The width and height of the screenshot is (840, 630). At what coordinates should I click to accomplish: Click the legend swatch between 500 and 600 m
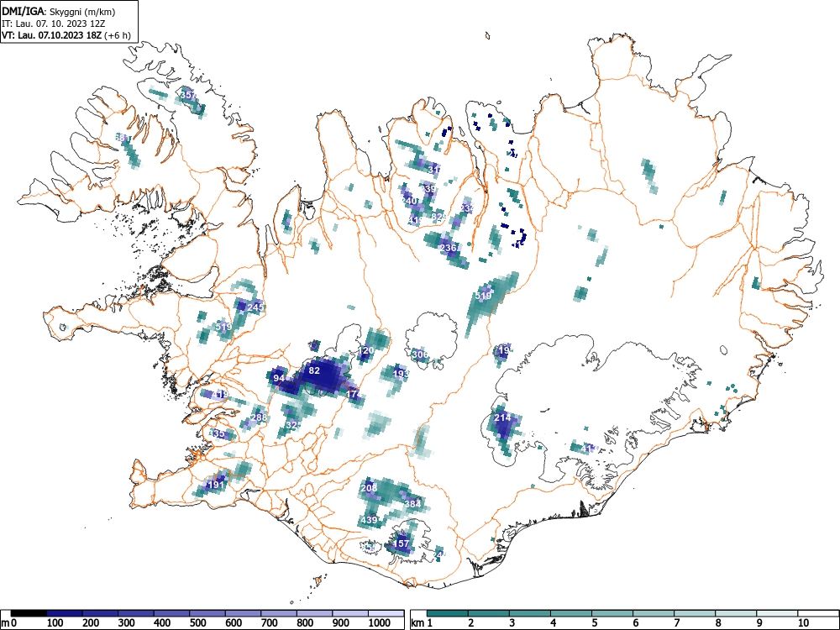pyautogui.click(x=207, y=612)
